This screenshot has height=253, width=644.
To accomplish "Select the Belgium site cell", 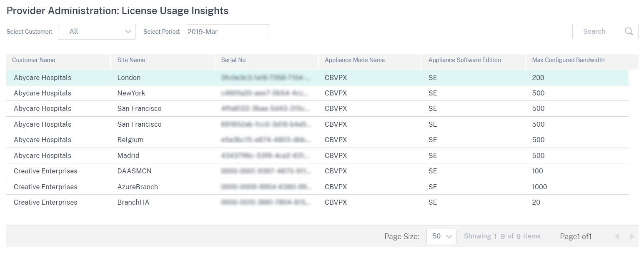I will [x=130, y=140].
